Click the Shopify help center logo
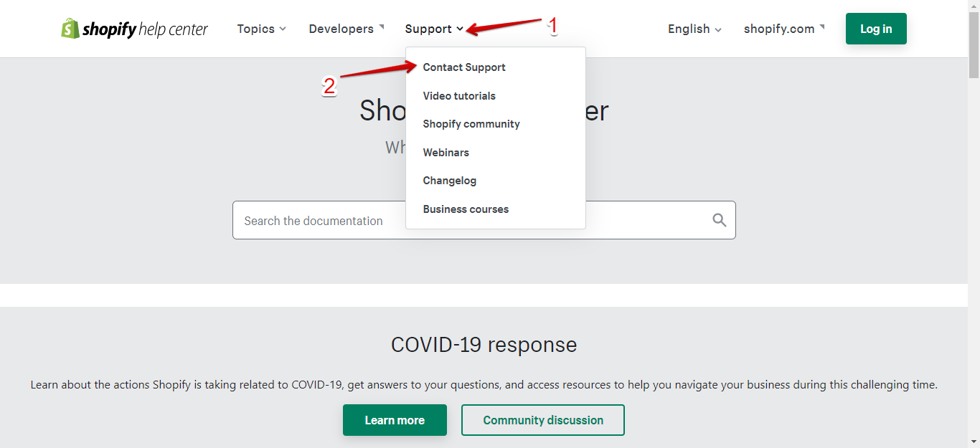Viewport: 980px width, 448px height. [x=134, y=29]
